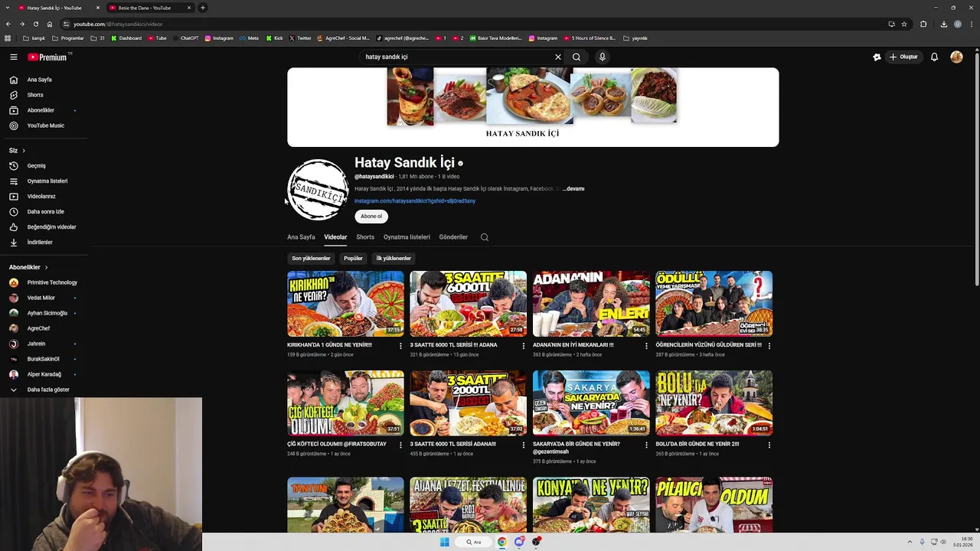Clear the search box with the X icon
The image size is (980, 551).
click(x=558, y=57)
